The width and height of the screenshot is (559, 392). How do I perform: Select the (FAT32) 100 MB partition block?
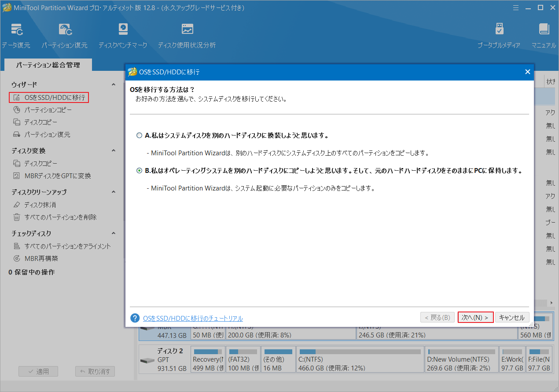(x=242, y=360)
